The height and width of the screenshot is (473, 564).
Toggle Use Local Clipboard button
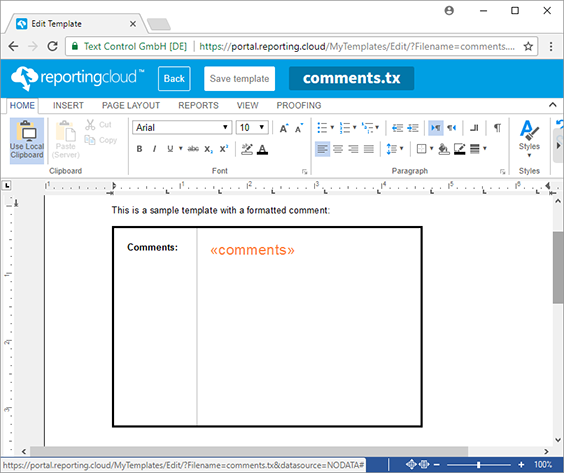tap(27, 141)
